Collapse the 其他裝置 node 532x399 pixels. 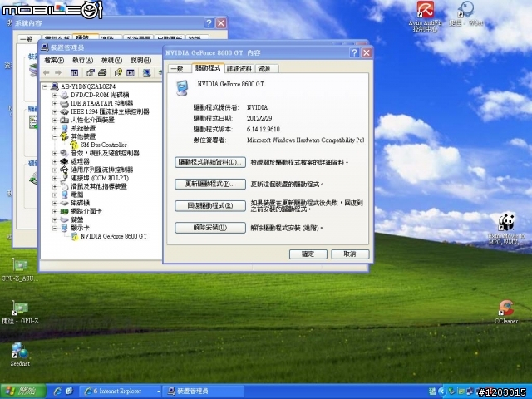[55, 136]
